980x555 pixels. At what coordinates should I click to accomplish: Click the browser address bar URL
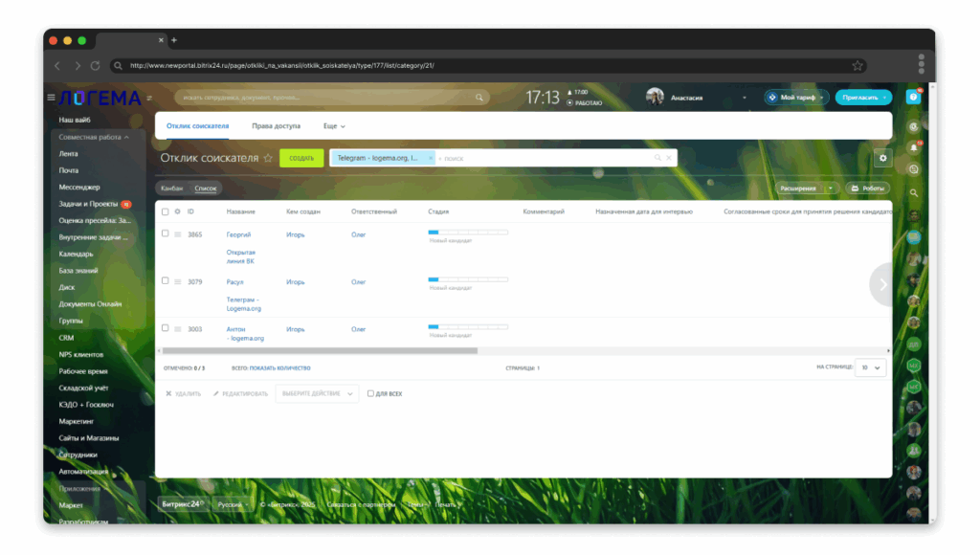[282, 66]
